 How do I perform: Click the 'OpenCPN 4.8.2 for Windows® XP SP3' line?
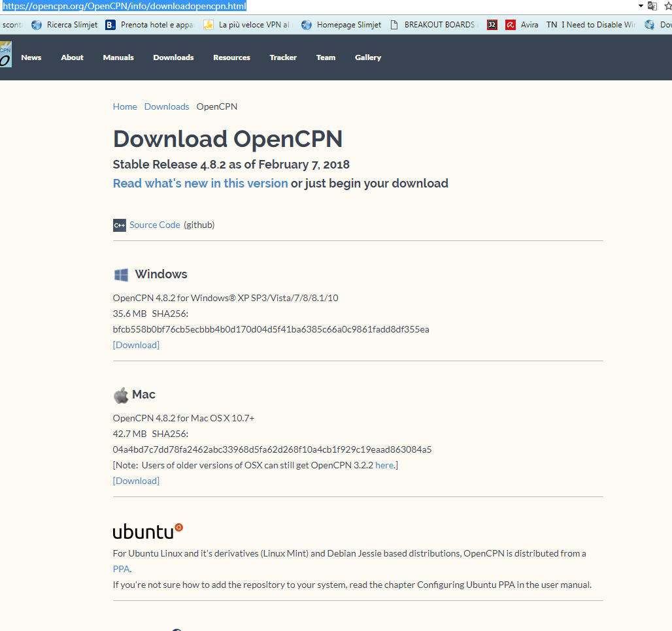click(226, 298)
